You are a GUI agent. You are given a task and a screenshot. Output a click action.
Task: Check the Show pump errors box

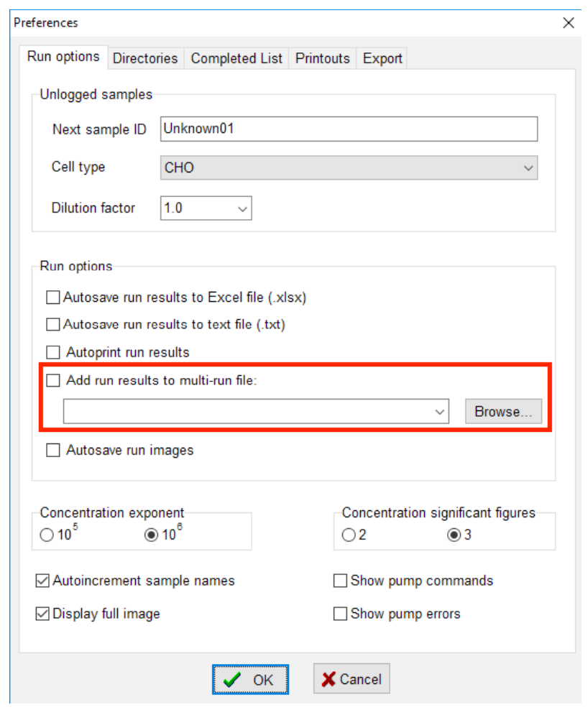[340, 614]
